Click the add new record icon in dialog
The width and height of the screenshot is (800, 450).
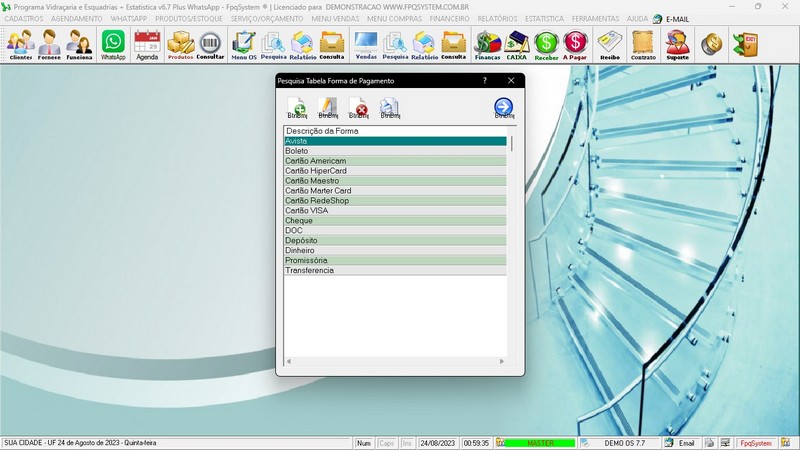coord(297,108)
